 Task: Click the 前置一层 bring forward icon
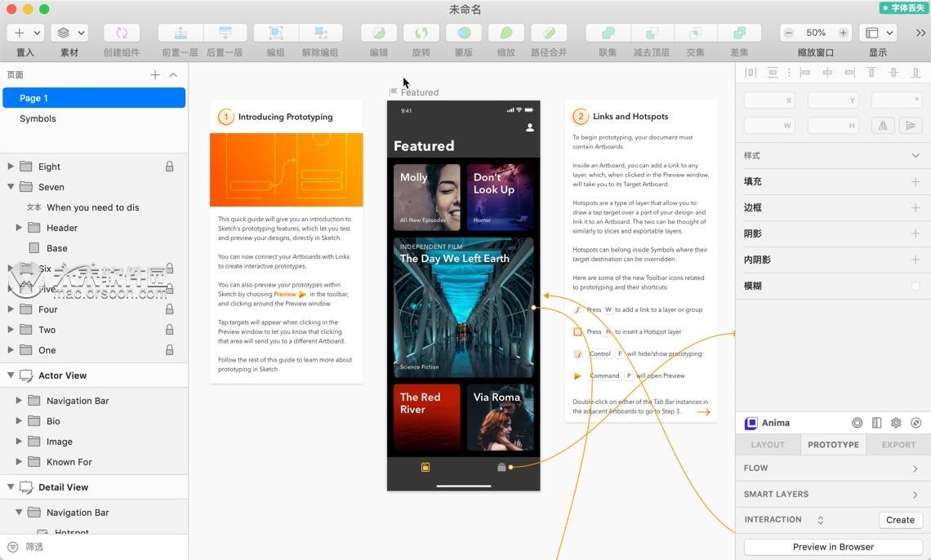click(x=180, y=33)
